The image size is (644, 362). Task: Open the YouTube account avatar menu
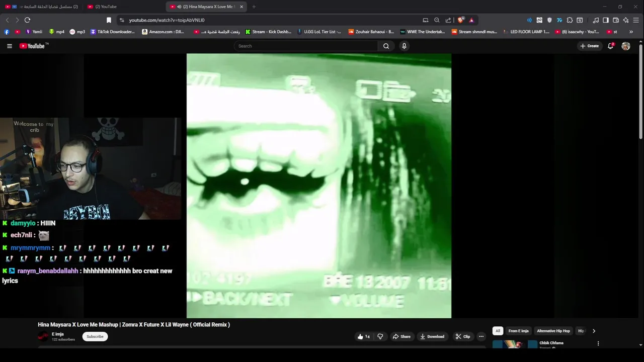coord(626,46)
